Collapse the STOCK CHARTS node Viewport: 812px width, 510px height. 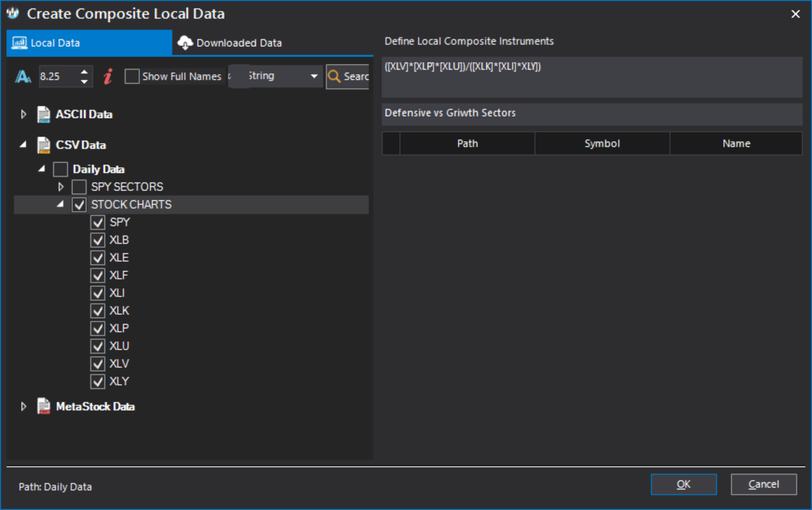click(x=60, y=204)
